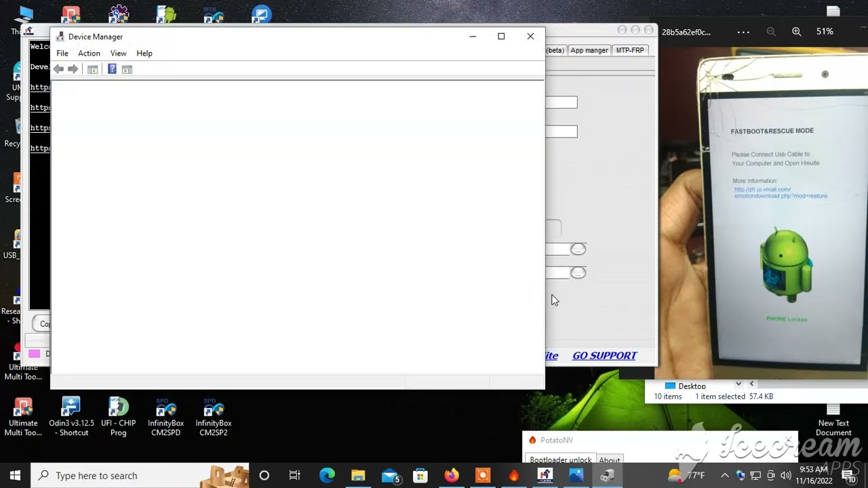Click the volume speaker icon in tray
The height and width of the screenshot is (488, 868).
pyautogui.click(x=787, y=476)
